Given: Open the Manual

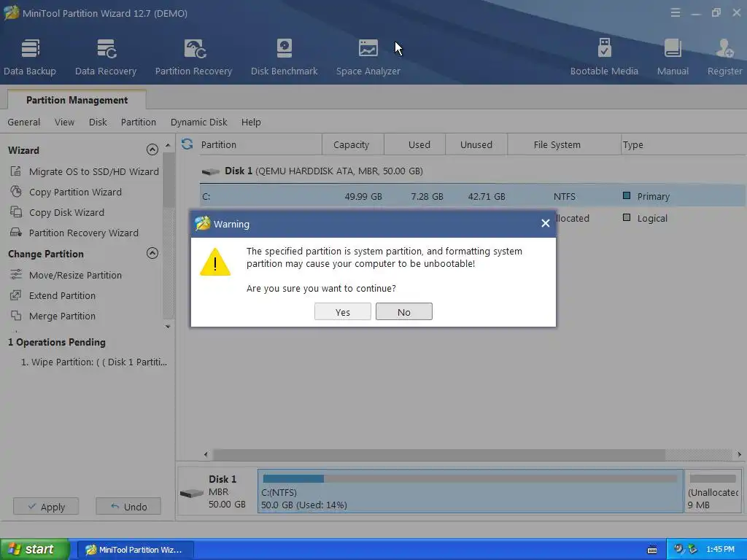Looking at the screenshot, I should (673, 57).
